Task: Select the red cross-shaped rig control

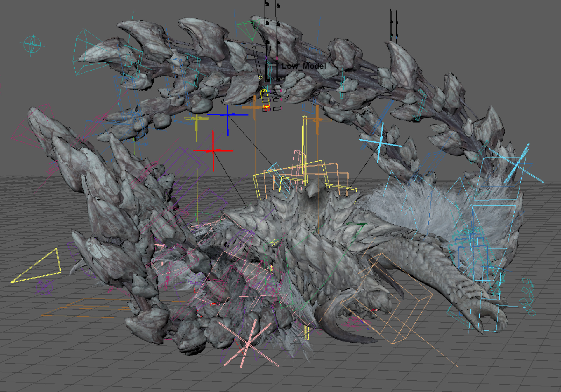Action: 213,150
